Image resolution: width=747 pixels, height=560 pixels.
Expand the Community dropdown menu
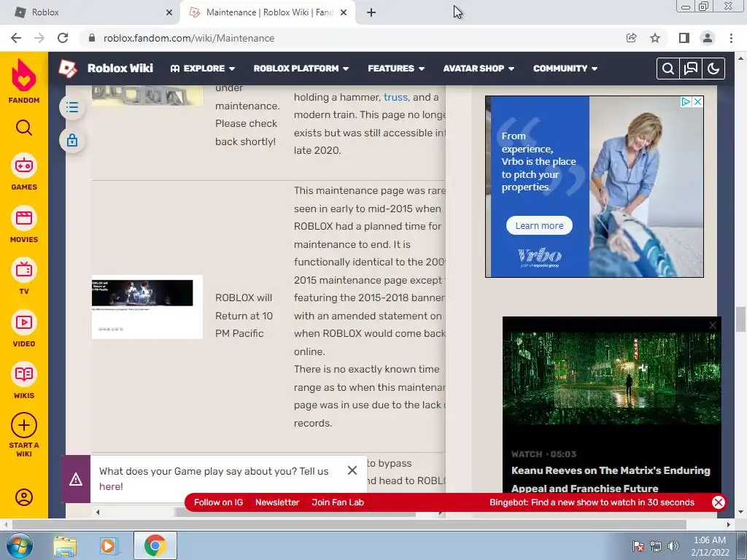click(x=565, y=69)
